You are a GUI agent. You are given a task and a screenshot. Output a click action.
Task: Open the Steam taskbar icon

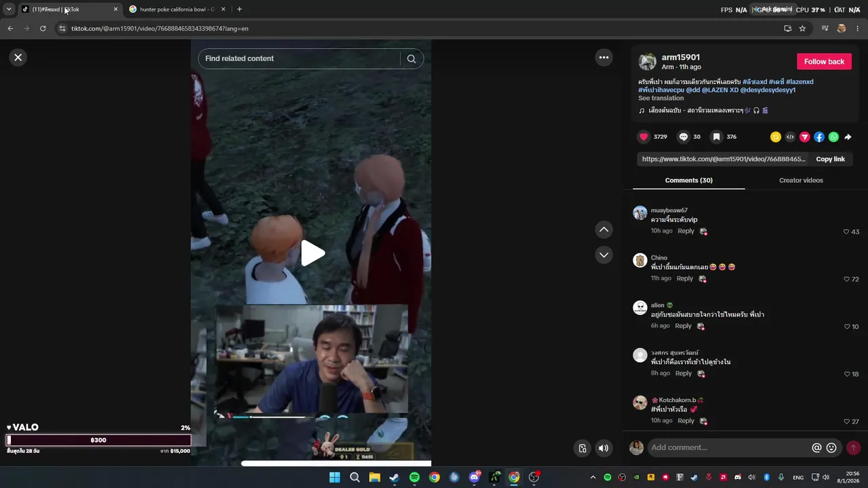click(x=394, y=477)
